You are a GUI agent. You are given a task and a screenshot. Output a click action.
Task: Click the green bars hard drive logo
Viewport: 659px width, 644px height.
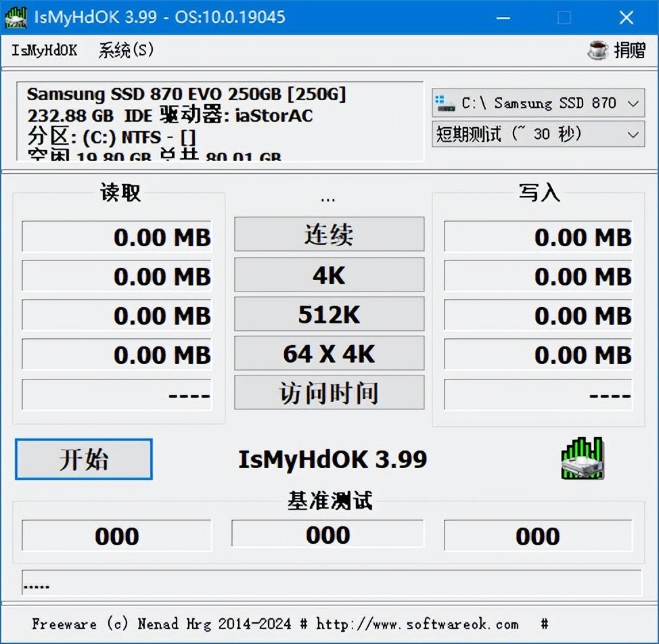583,459
